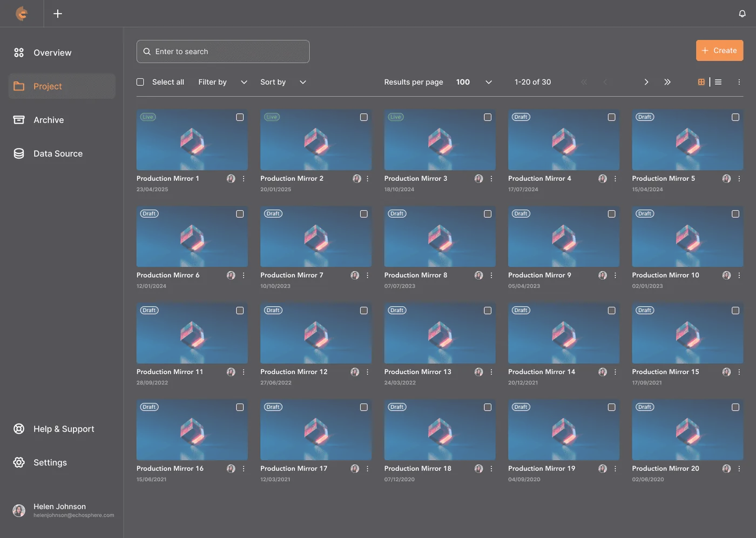Tick the Select all checkbox
Image resolution: width=756 pixels, height=538 pixels.
pyautogui.click(x=140, y=82)
